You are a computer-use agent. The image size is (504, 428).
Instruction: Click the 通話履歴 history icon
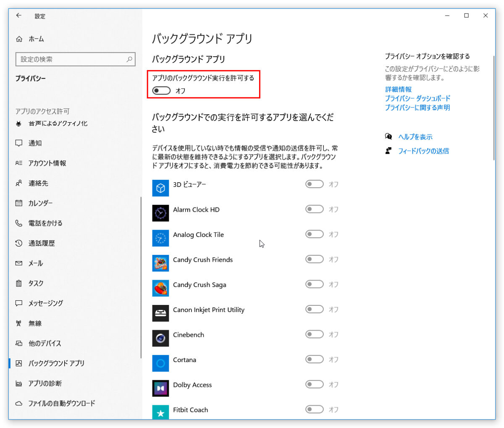coord(18,243)
